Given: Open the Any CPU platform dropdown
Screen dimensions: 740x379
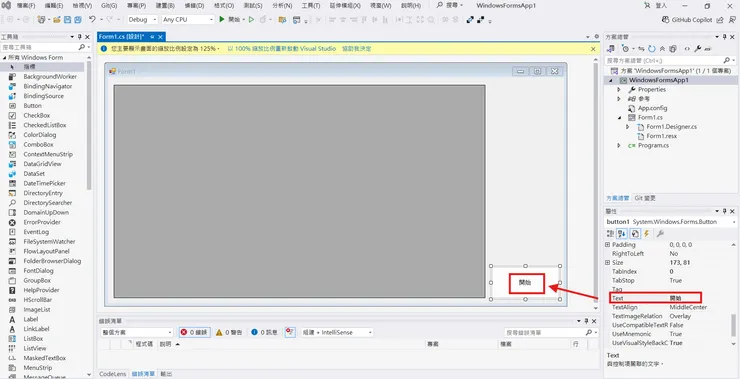Looking at the screenshot, I should point(188,20).
